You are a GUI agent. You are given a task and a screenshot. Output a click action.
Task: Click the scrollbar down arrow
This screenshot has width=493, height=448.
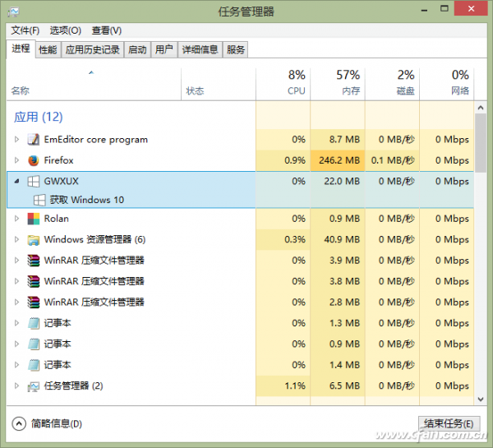pos(481,400)
